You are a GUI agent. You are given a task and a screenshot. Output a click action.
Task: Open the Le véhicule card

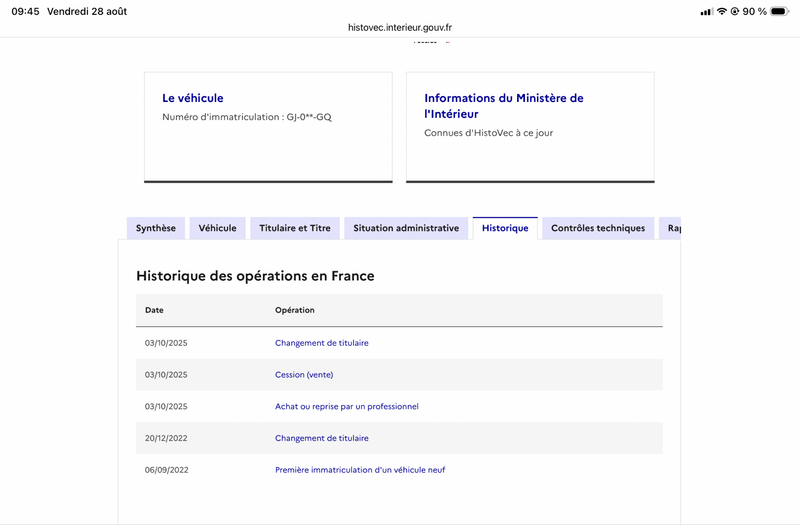(268, 127)
